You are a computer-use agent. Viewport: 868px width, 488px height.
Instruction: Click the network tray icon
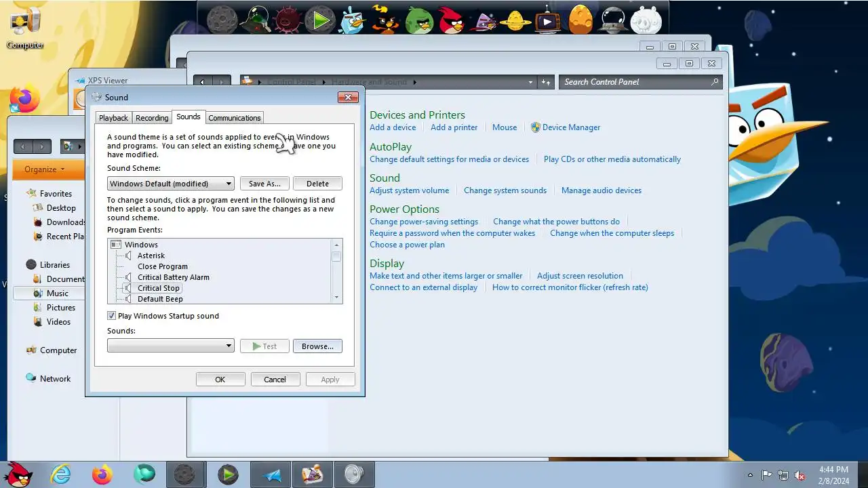(783, 475)
